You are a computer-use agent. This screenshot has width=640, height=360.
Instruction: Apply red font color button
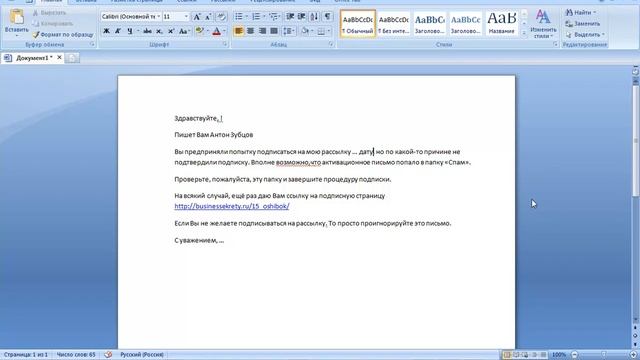[216, 31]
